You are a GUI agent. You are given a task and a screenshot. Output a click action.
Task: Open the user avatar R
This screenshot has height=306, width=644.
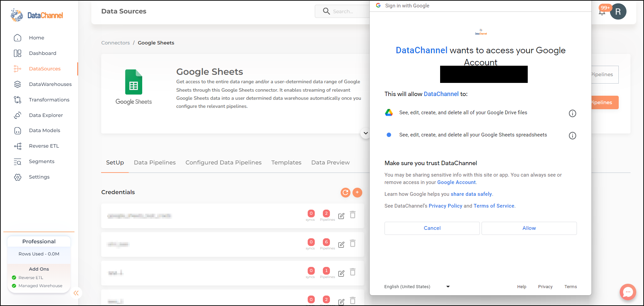pyautogui.click(x=618, y=12)
